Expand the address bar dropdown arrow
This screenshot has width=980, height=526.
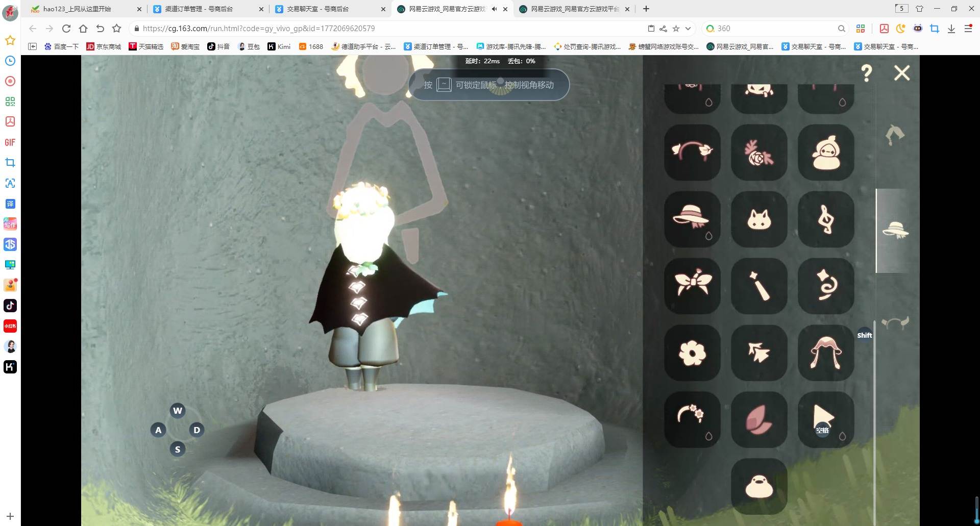click(x=688, y=29)
